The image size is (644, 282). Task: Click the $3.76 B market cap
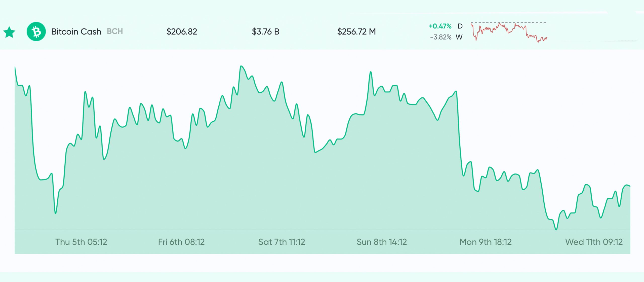pyautogui.click(x=265, y=32)
